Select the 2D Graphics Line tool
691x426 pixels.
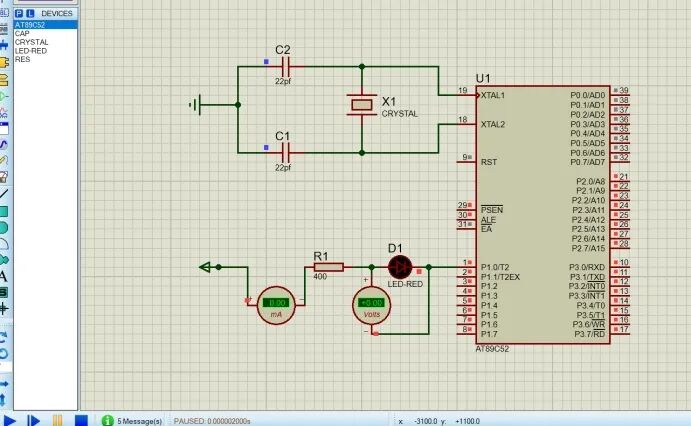pos(4,193)
